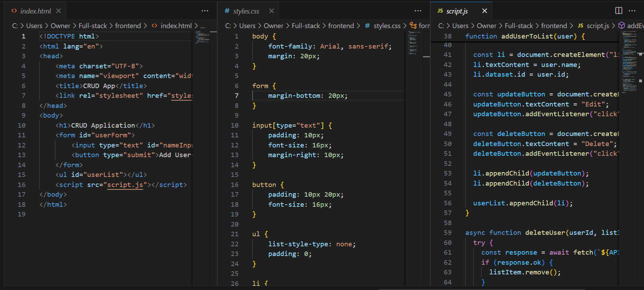Image resolution: width=644 pixels, height=290 pixels.
Task: Open the Users breadcrumb in the index.html editor
Action: (34, 26)
